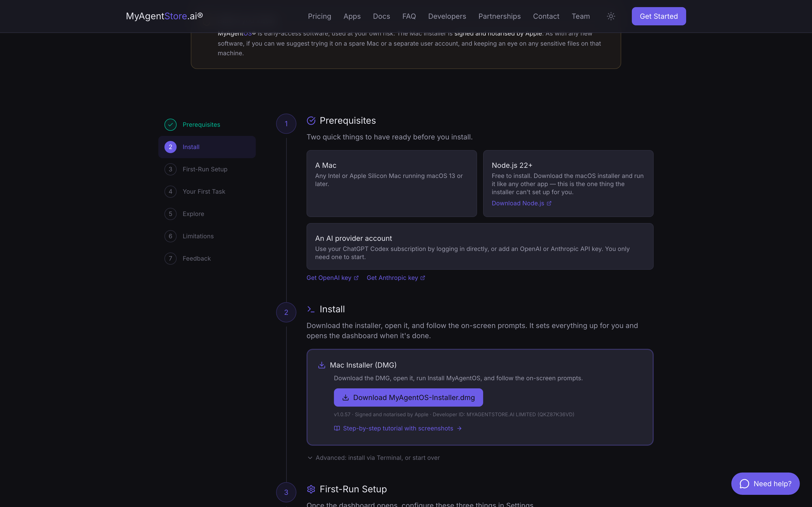Download MyAgentOS-Installer.dmg
Image resolution: width=812 pixels, height=507 pixels.
click(x=408, y=397)
